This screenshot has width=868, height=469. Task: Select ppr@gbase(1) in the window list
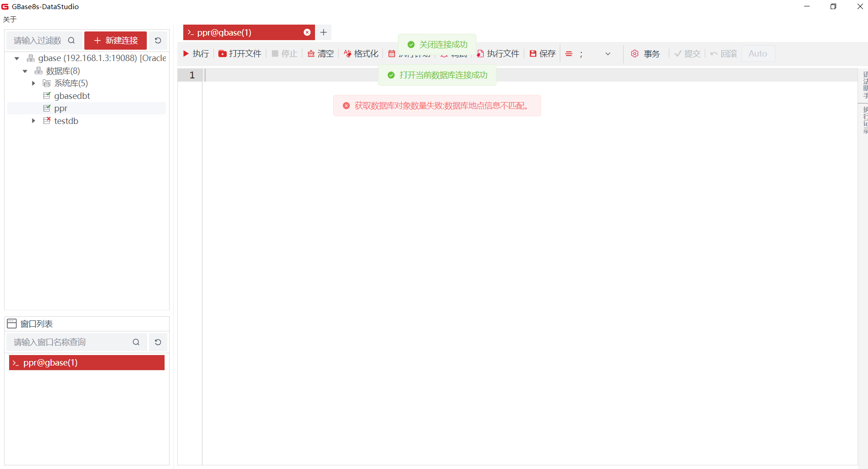click(x=87, y=363)
